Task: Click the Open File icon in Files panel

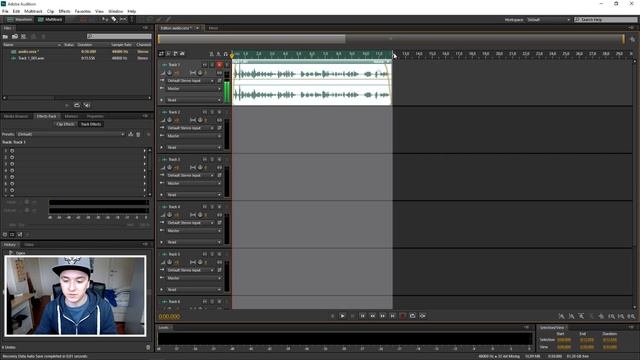Action: click(x=5, y=37)
